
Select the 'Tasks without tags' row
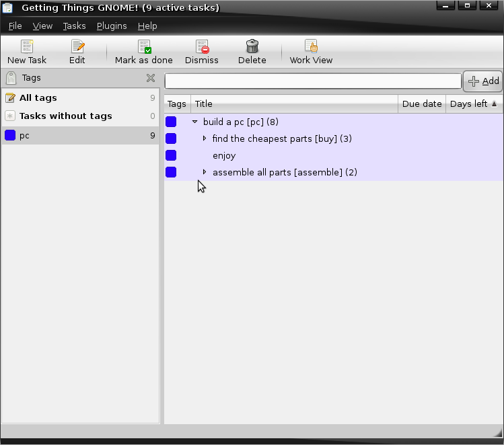[x=80, y=116]
